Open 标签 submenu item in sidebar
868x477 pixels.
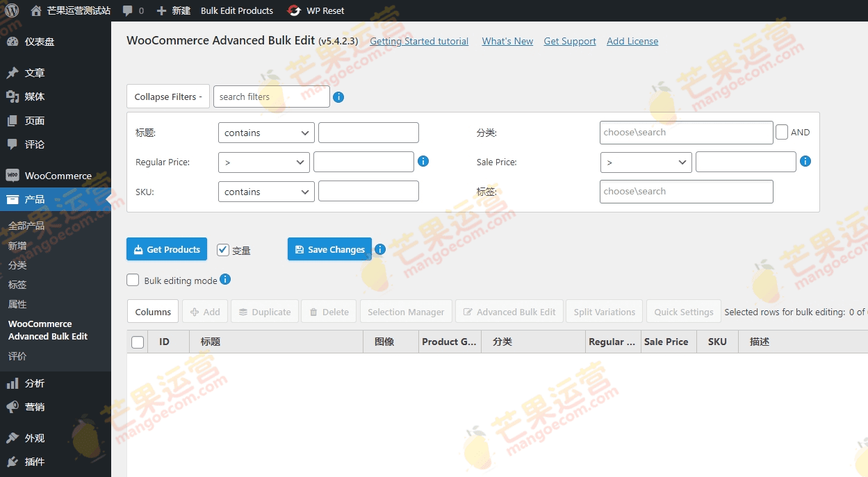[x=17, y=285]
